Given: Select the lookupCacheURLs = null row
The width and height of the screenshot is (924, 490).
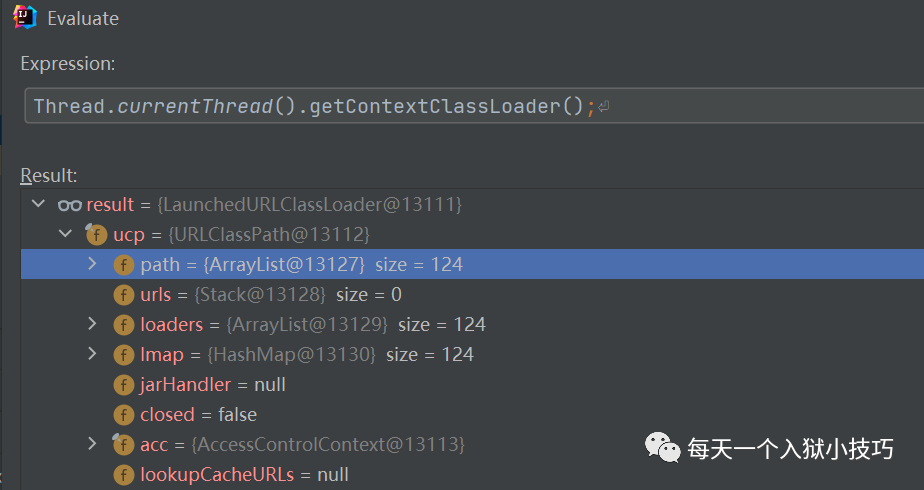Looking at the screenshot, I should (472, 475).
